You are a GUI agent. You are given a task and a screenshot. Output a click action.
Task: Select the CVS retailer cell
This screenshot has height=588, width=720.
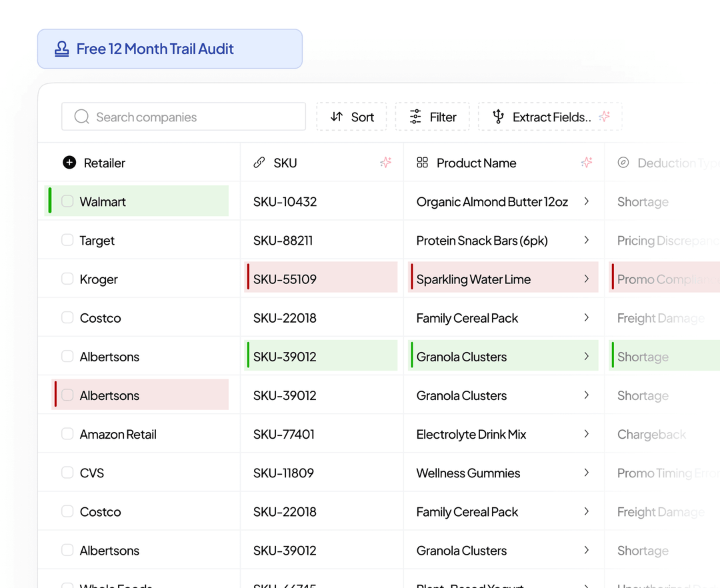point(139,472)
